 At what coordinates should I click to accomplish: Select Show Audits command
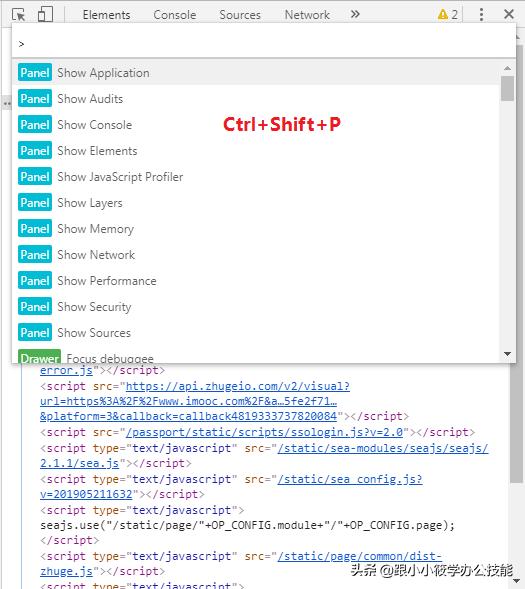[x=255, y=99]
